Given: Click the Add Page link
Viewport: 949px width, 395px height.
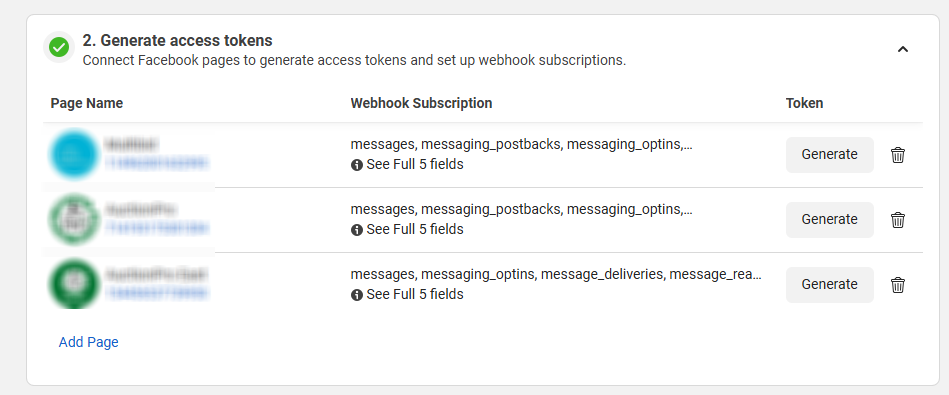Looking at the screenshot, I should click(88, 342).
